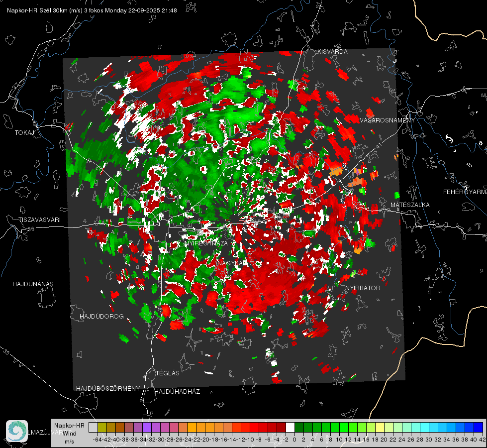Screen dimensions: 487x448
Task: Click the dark red swatch between -4 and -2
Action: coord(281,428)
